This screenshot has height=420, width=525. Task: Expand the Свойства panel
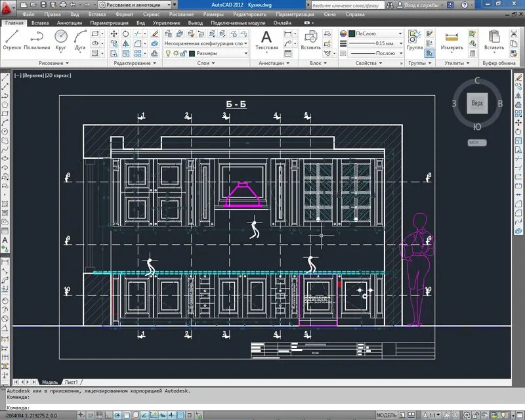[368, 63]
